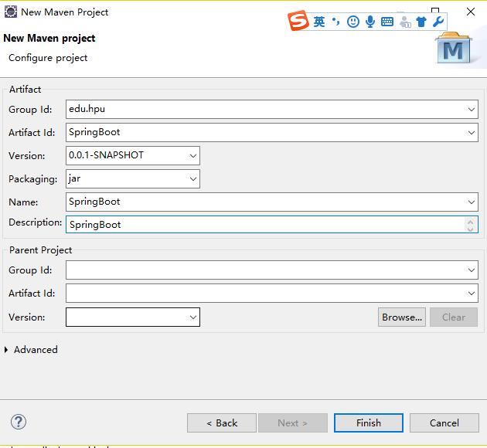This screenshot has height=448, width=487.
Task: Open Sogou emoji smiley panel
Action: (353, 22)
